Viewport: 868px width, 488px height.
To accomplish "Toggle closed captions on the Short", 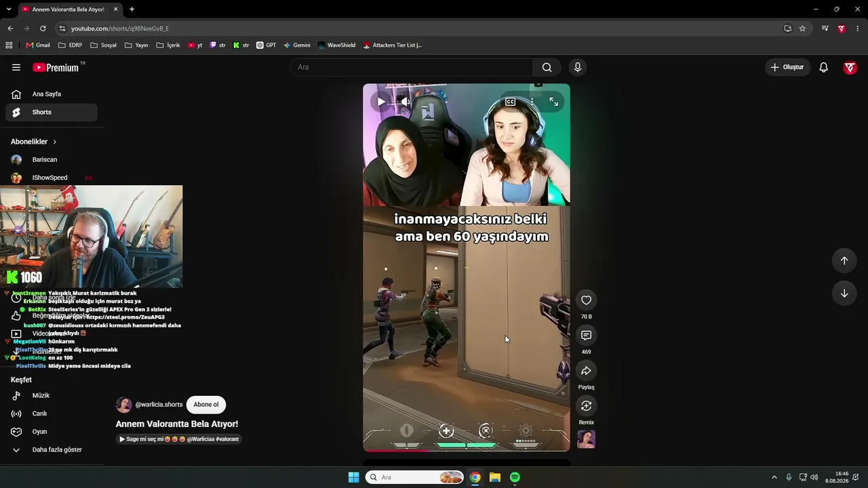I will coord(511,102).
